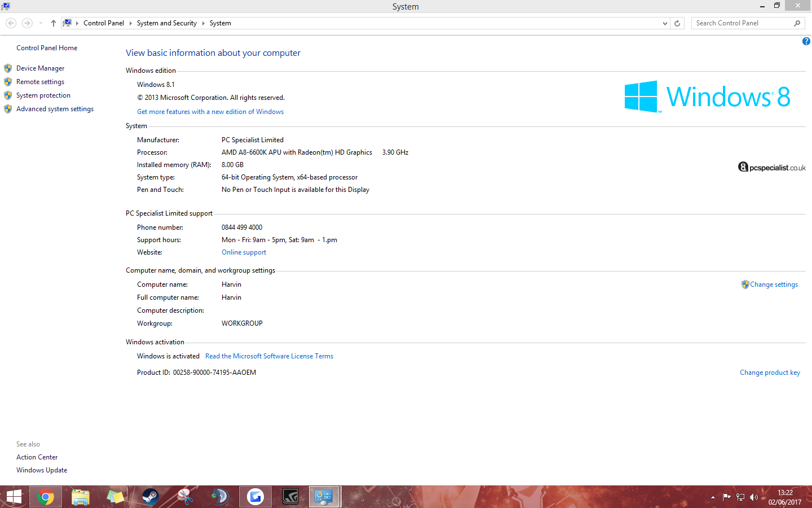Focus the Search Control Panel field

[742, 23]
